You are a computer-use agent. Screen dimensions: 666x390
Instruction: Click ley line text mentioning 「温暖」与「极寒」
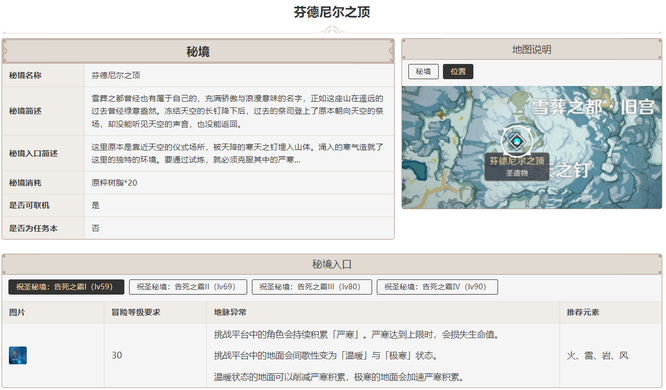[326, 355]
